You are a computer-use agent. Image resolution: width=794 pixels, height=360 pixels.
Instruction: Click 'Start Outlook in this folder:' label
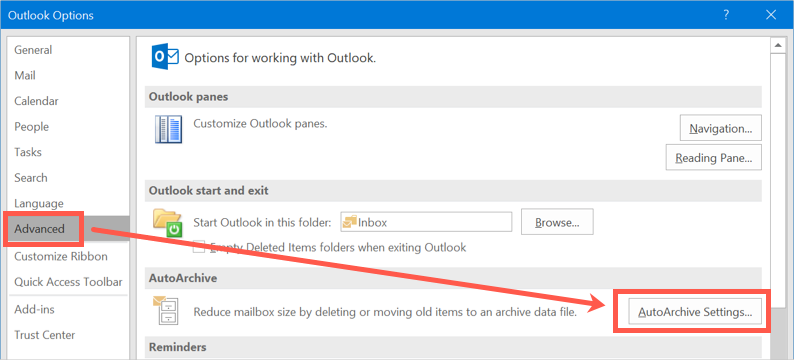click(262, 223)
